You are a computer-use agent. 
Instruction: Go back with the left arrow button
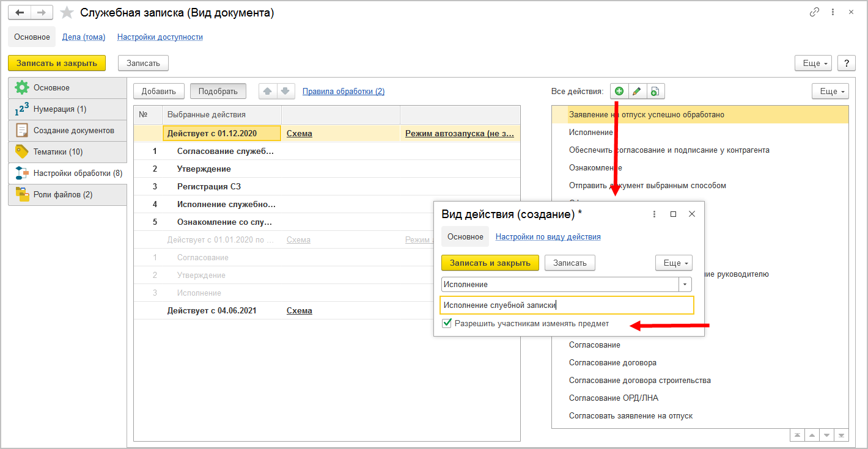pos(20,13)
